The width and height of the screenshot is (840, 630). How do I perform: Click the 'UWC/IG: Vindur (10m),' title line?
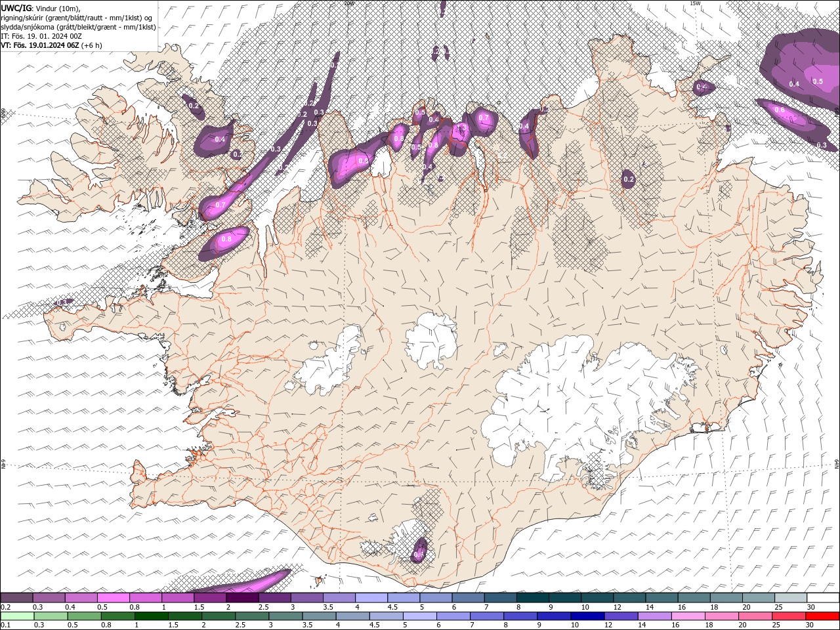pos(41,8)
